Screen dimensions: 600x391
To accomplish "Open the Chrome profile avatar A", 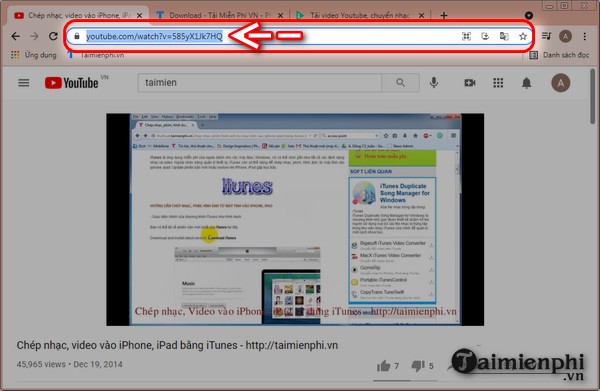I will pyautogui.click(x=565, y=36).
